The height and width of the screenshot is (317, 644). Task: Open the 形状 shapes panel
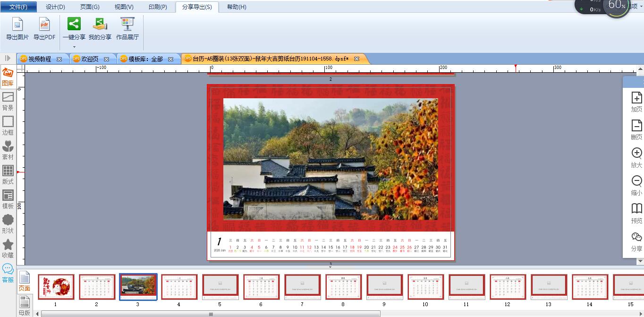tap(8, 224)
